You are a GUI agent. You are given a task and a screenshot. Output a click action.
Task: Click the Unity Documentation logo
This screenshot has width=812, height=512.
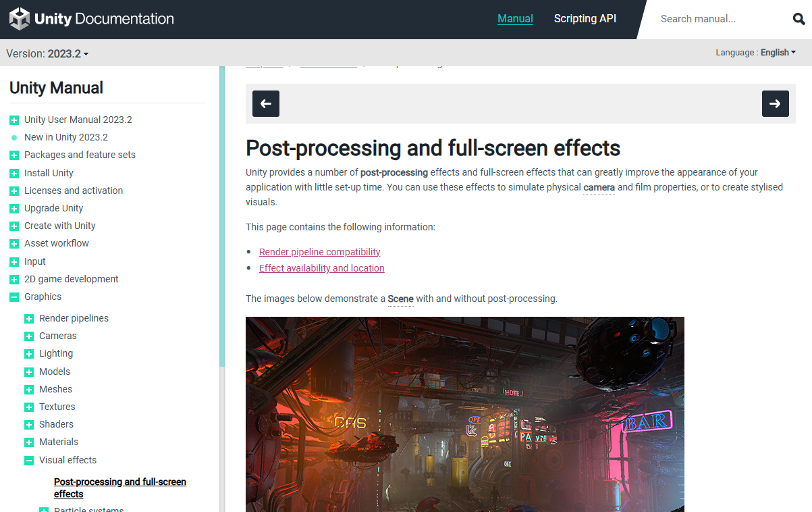click(92, 19)
